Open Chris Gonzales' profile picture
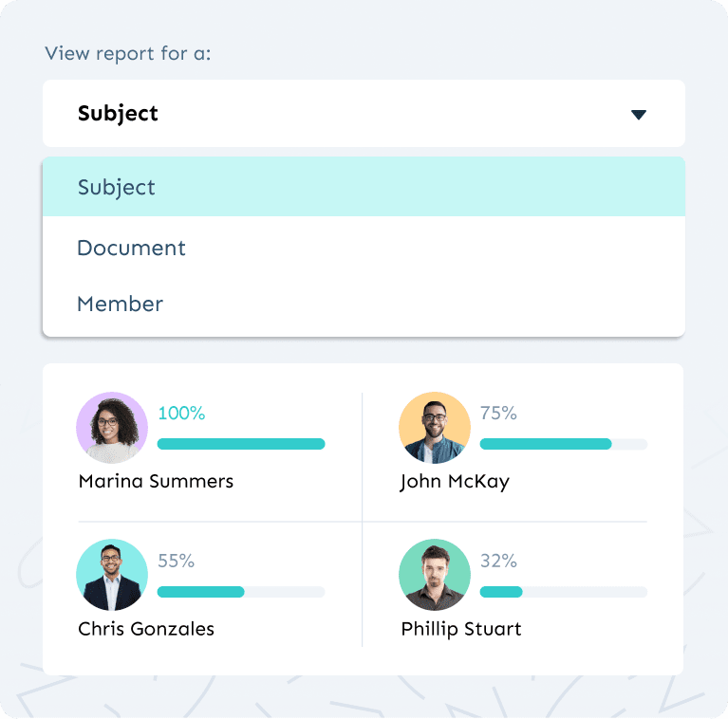This screenshot has width=728, height=719. click(x=112, y=575)
